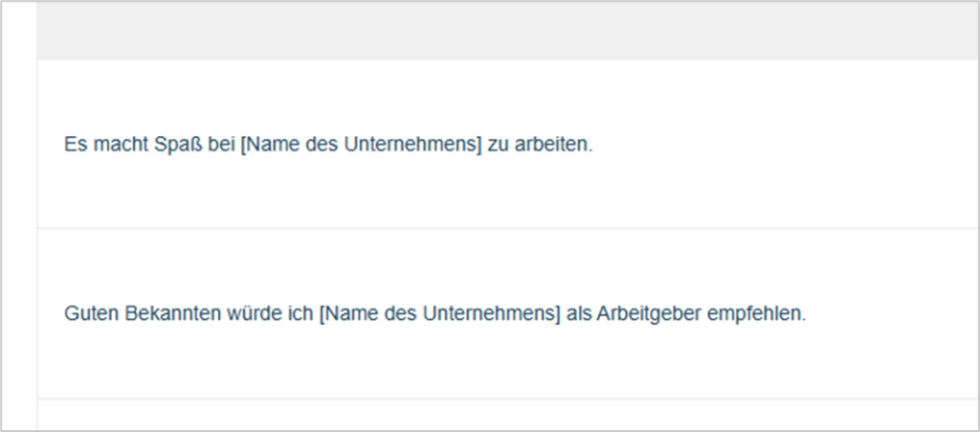Click the gray table header bar
Screen dimensions: 980x432
[x=508, y=32]
